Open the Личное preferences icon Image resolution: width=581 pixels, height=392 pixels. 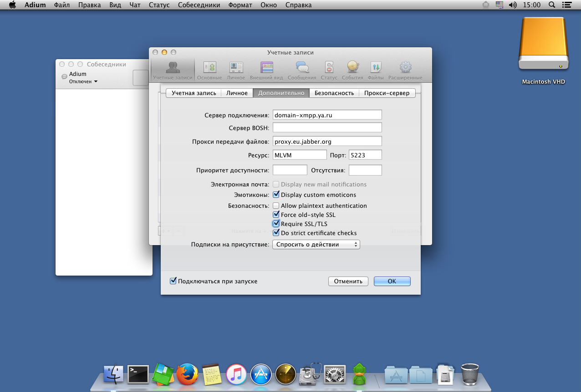tap(236, 68)
